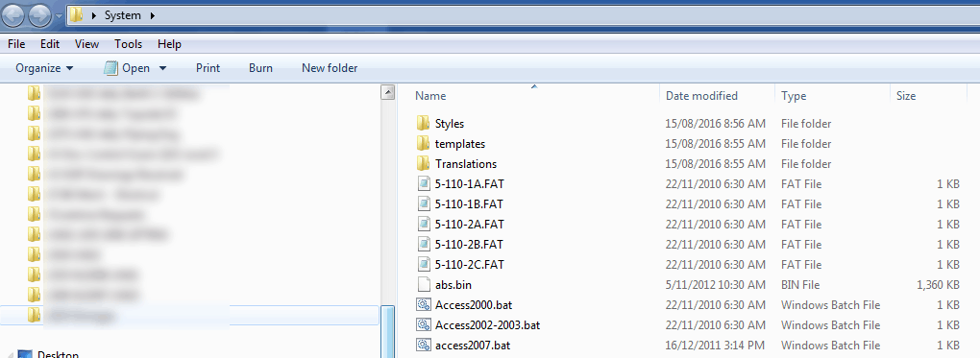Open the recent pages dropdown arrow
This screenshot has width=980, height=358.
pyautogui.click(x=58, y=15)
